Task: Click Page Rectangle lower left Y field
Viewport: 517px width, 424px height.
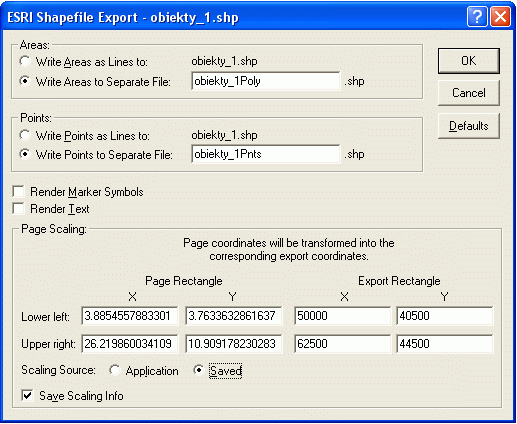Action: (x=234, y=316)
